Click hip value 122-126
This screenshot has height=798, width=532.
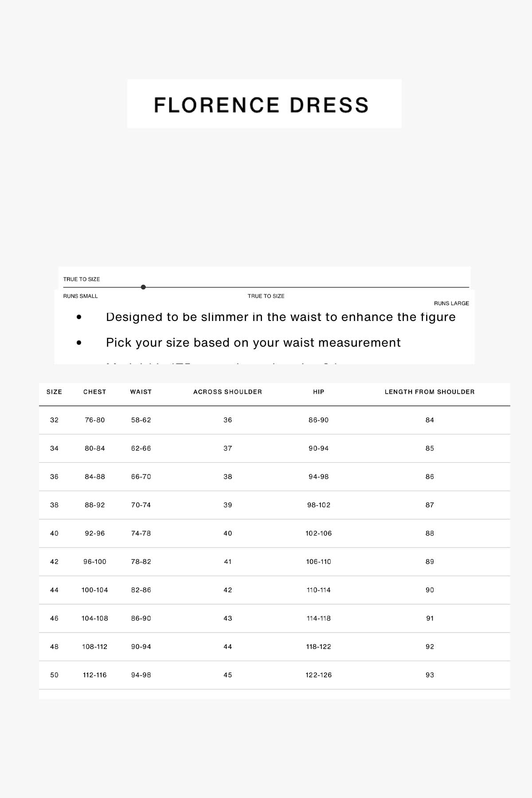(x=319, y=675)
